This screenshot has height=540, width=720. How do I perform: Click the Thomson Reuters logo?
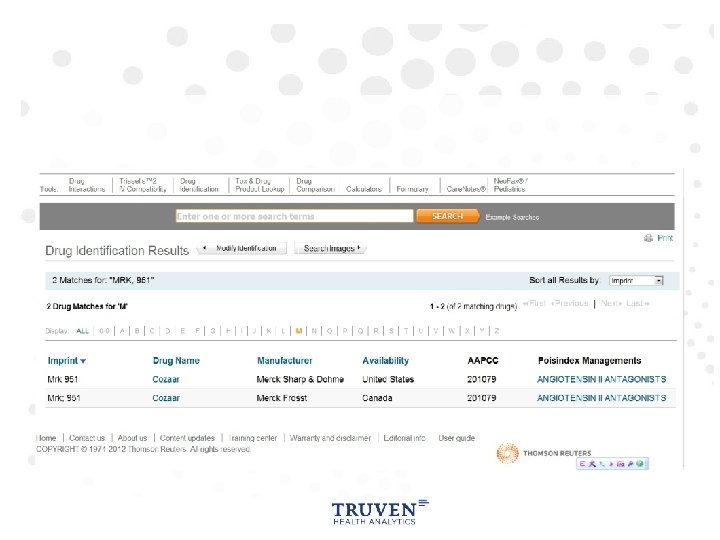coord(544,453)
